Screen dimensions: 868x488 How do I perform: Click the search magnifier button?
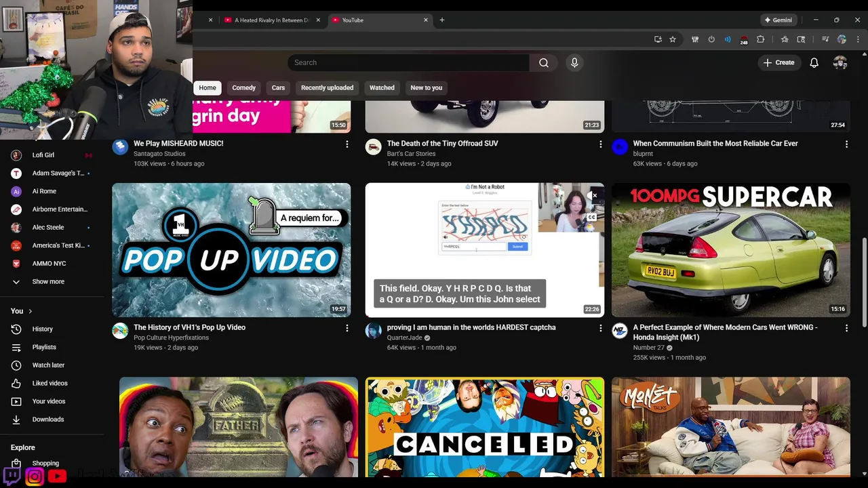pos(544,62)
